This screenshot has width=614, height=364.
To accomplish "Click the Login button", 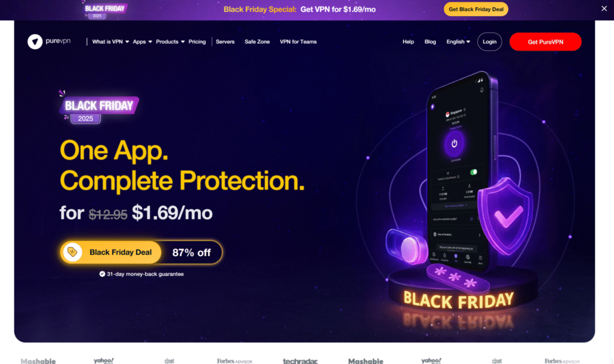I will pos(489,41).
